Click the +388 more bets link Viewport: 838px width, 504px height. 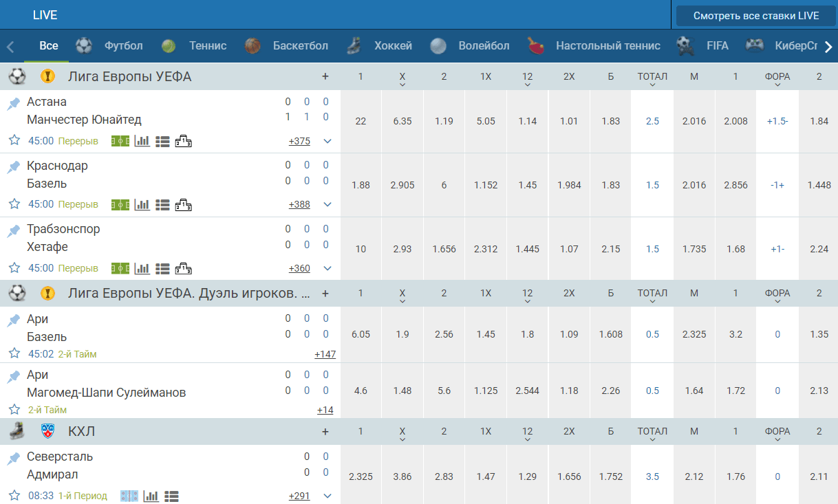(x=299, y=204)
